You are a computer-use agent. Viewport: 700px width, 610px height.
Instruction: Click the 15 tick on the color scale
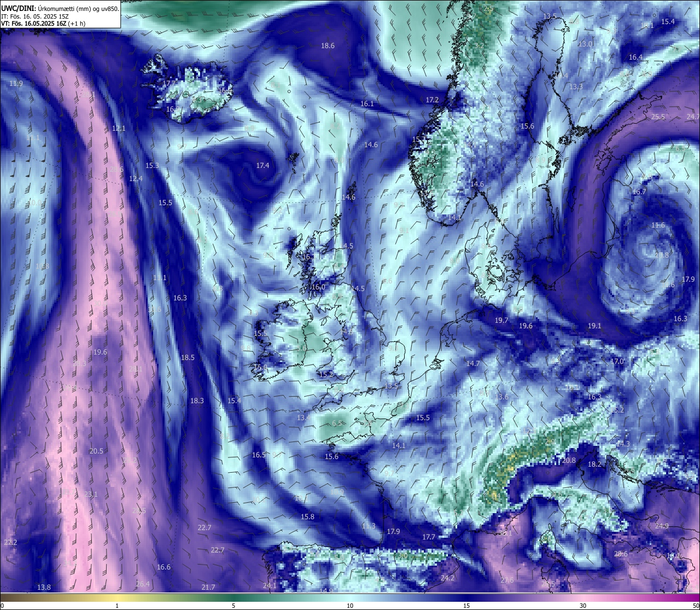(x=466, y=606)
